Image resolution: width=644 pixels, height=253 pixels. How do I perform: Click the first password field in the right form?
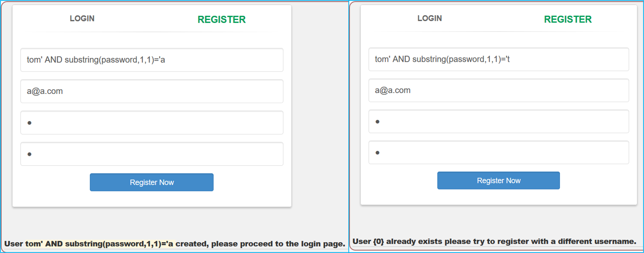pyautogui.click(x=498, y=122)
